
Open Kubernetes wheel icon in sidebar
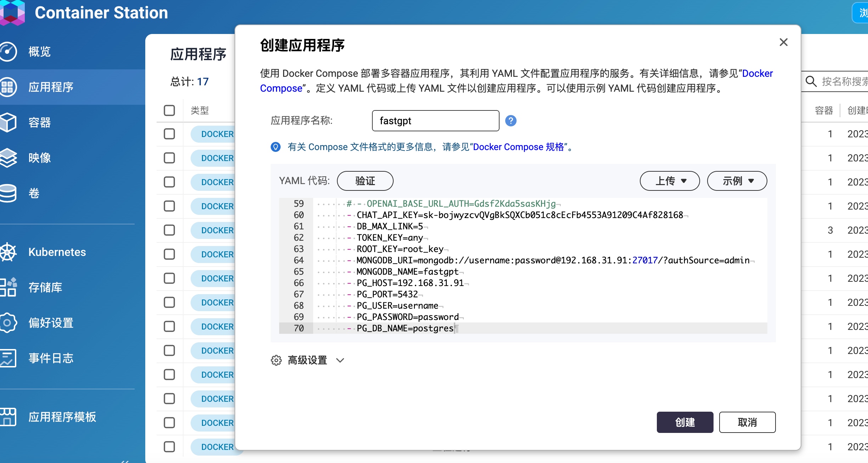pos(8,252)
